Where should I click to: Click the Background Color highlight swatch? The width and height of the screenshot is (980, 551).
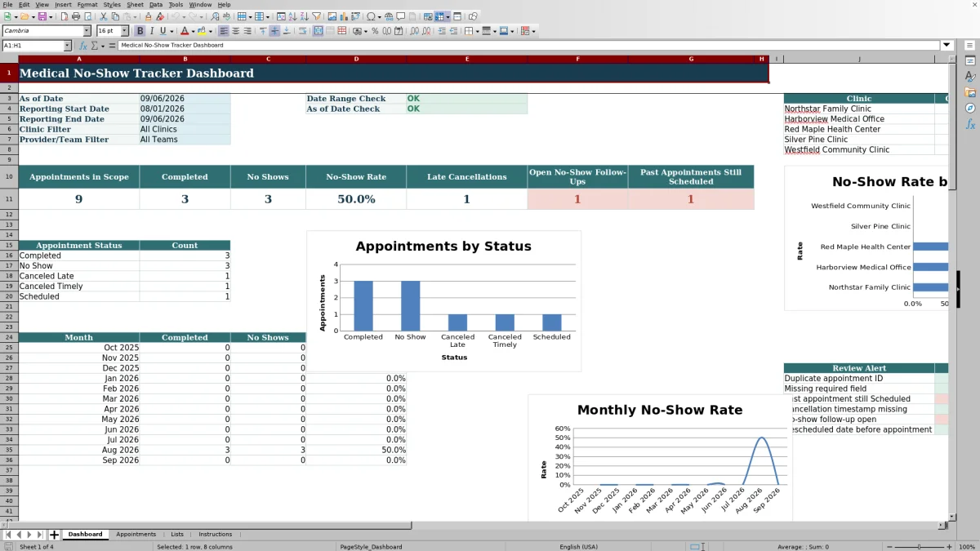pyautogui.click(x=202, y=31)
